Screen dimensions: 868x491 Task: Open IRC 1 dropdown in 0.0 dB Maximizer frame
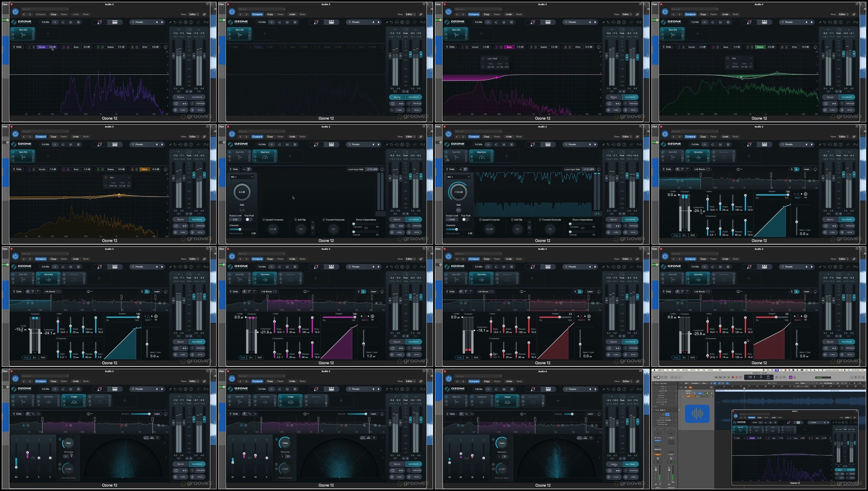coord(242,177)
